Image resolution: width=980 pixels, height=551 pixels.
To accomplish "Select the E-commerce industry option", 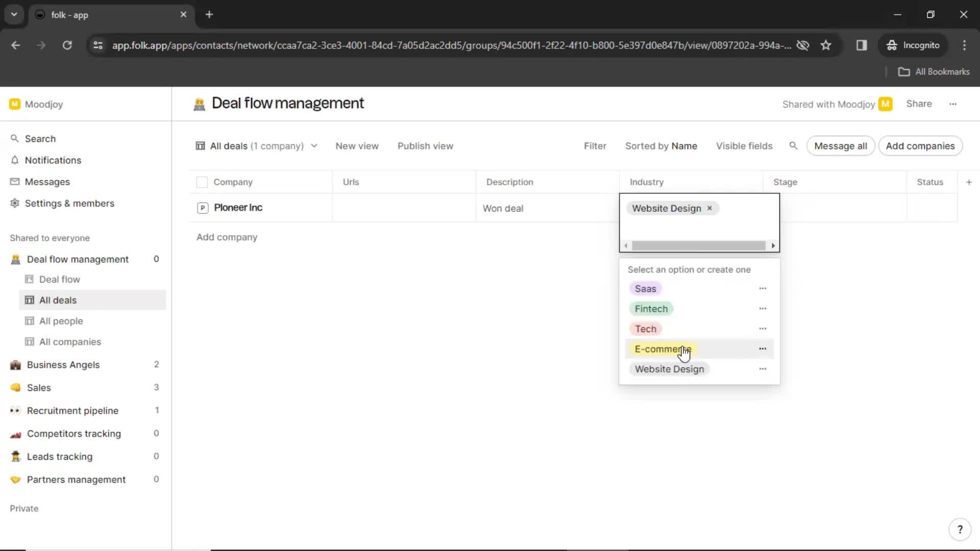I will coord(663,349).
